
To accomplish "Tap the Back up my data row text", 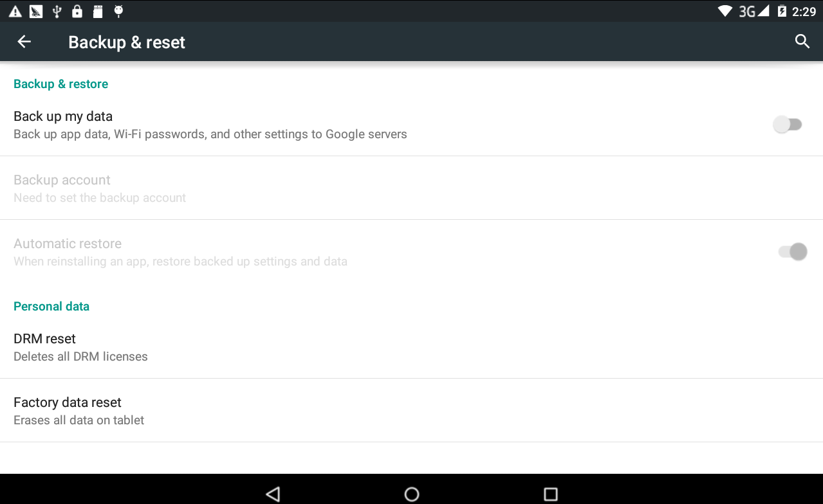I will 63,116.
